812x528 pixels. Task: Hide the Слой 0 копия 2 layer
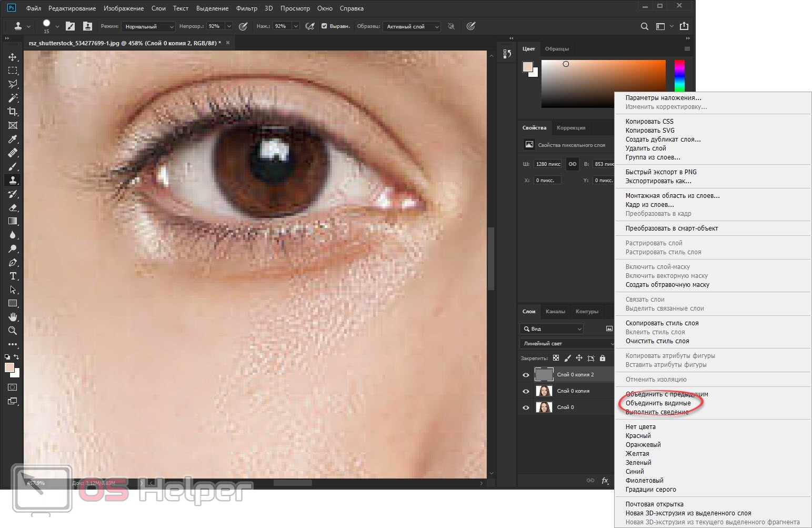tap(526, 375)
